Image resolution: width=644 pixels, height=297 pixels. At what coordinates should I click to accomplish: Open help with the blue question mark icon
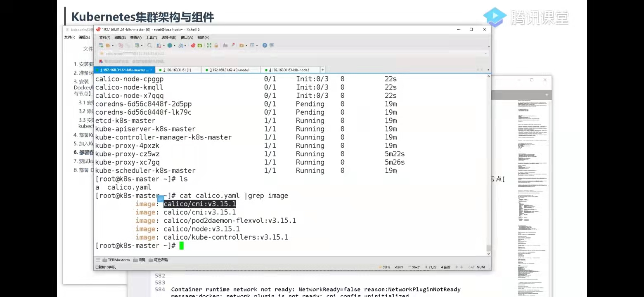(265, 45)
